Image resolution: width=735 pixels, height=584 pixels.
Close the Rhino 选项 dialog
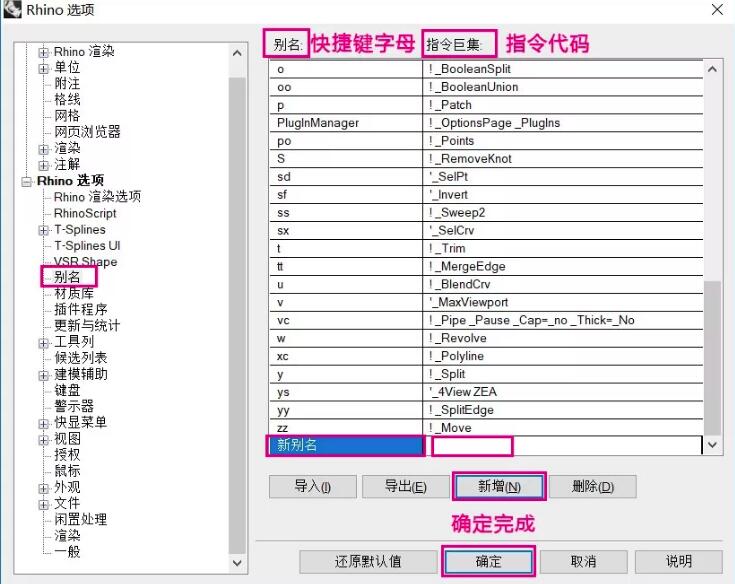point(717,9)
